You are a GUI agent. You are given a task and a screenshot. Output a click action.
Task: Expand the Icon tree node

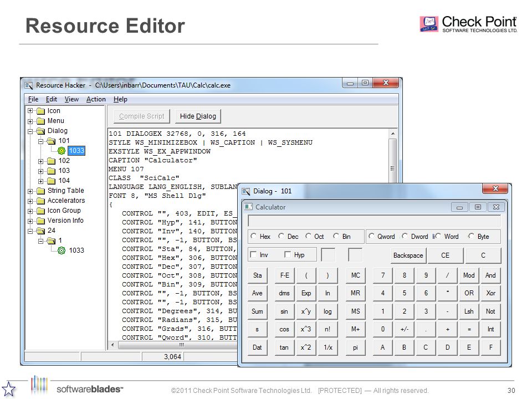point(30,111)
